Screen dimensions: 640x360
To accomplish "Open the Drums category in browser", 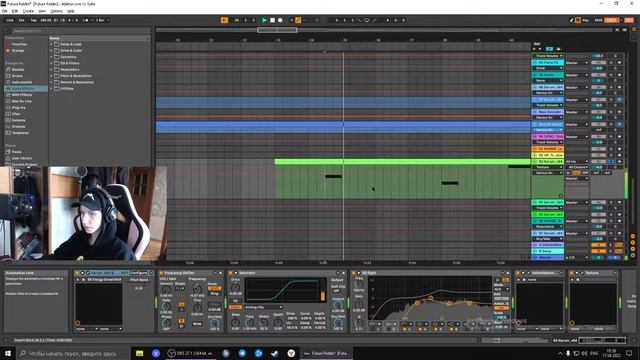I will [17, 76].
